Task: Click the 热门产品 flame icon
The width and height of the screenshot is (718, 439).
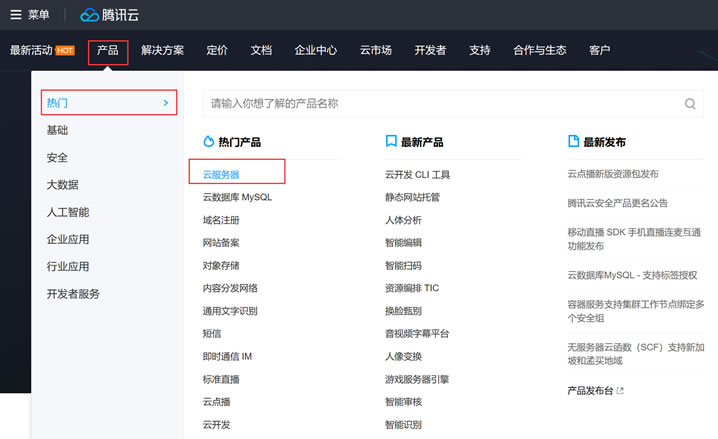Action: coord(208,141)
